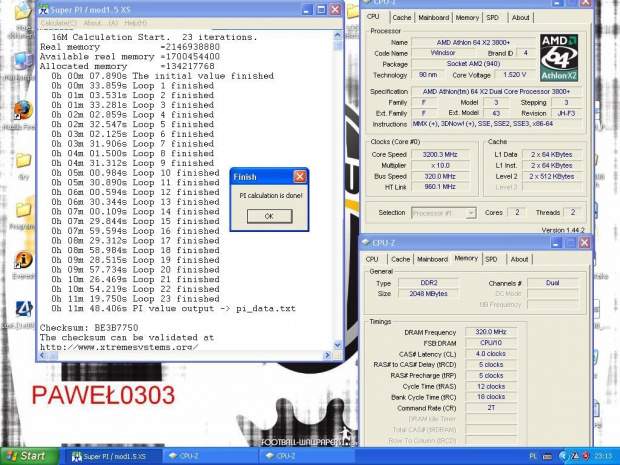The height and width of the screenshot is (465, 620).
Task: Switch to Cache tab in upper CPU-Z window
Action: coord(402,17)
